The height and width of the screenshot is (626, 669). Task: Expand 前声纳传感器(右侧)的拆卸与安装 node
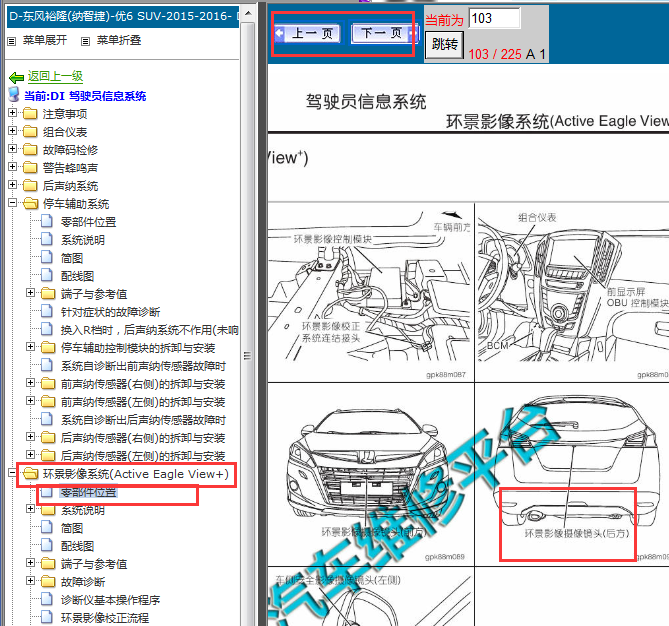30,383
